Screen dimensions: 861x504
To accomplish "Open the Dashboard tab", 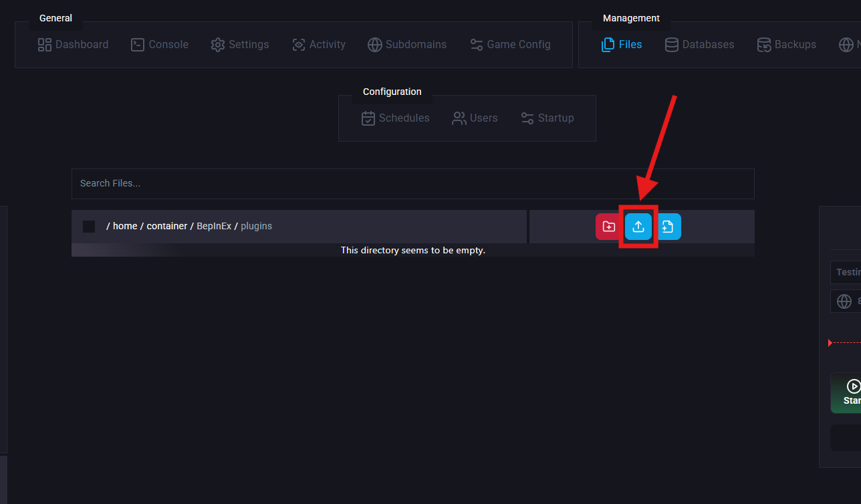I will tap(73, 45).
